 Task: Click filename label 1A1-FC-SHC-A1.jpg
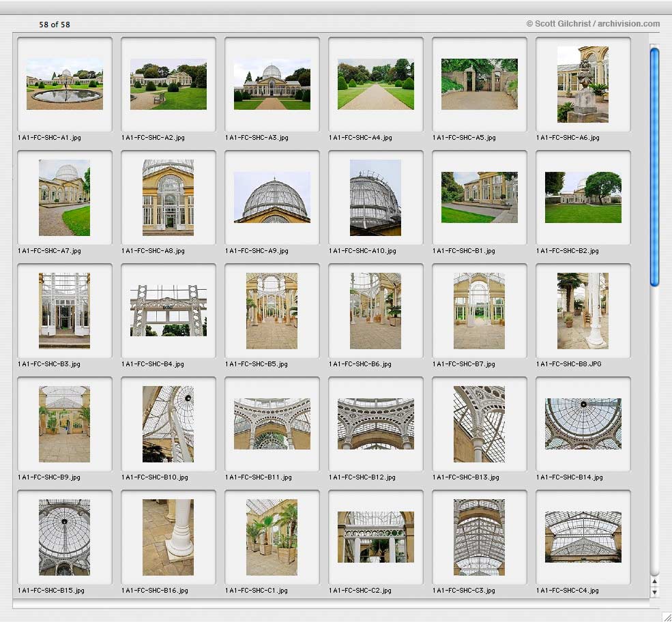point(49,138)
